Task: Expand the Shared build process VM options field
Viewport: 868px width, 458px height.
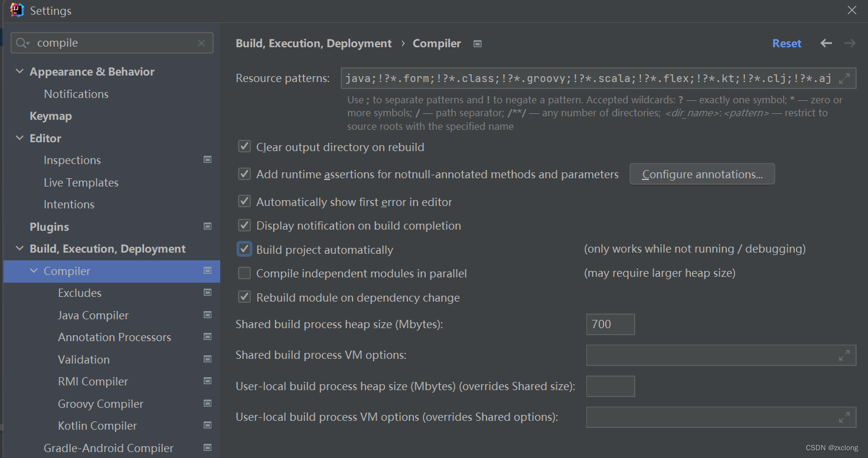Action: pyautogui.click(x=844, y=355)
